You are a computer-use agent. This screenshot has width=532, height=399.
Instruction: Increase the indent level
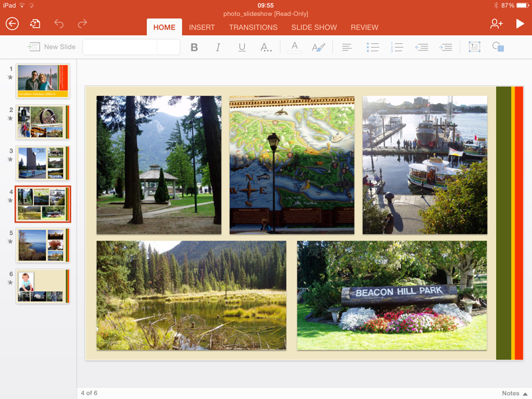(x=446, y=47)
